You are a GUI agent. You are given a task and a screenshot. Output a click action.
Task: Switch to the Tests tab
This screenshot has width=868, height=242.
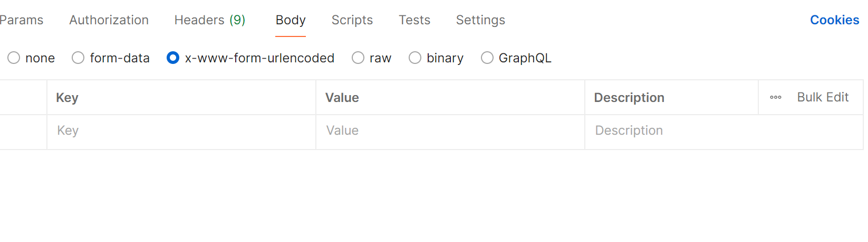[x=414, y=20]
